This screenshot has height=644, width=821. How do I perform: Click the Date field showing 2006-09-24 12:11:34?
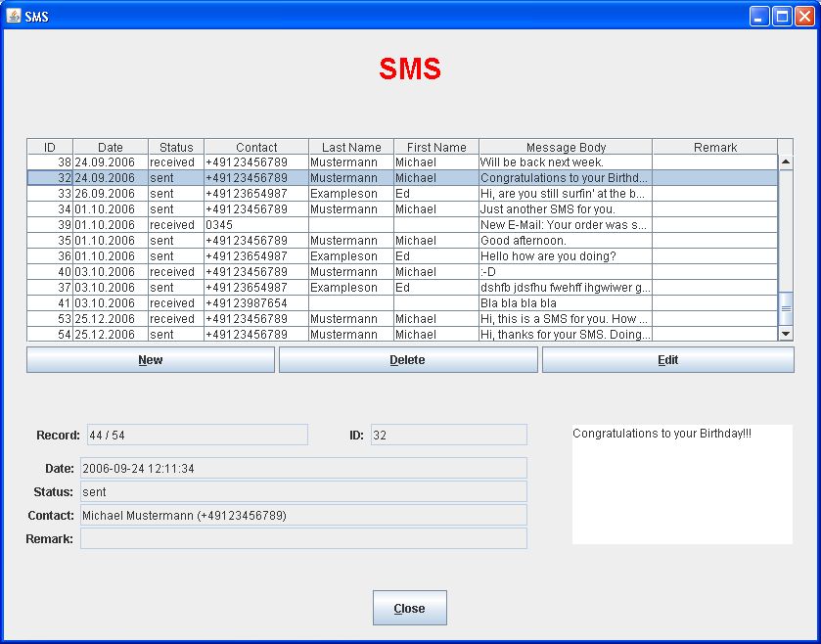303,469
